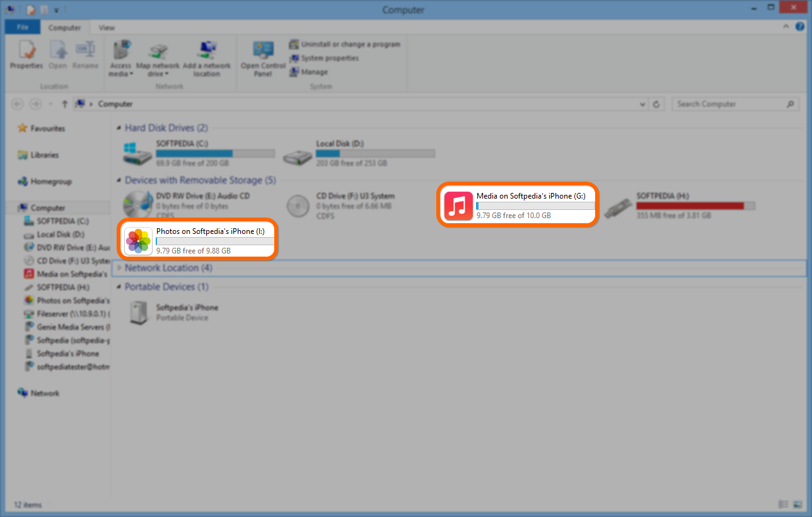This screenshot has width=812, height=517.
Task: Click the Local Disk (D:) capacity bar
Action: point(375,153)
